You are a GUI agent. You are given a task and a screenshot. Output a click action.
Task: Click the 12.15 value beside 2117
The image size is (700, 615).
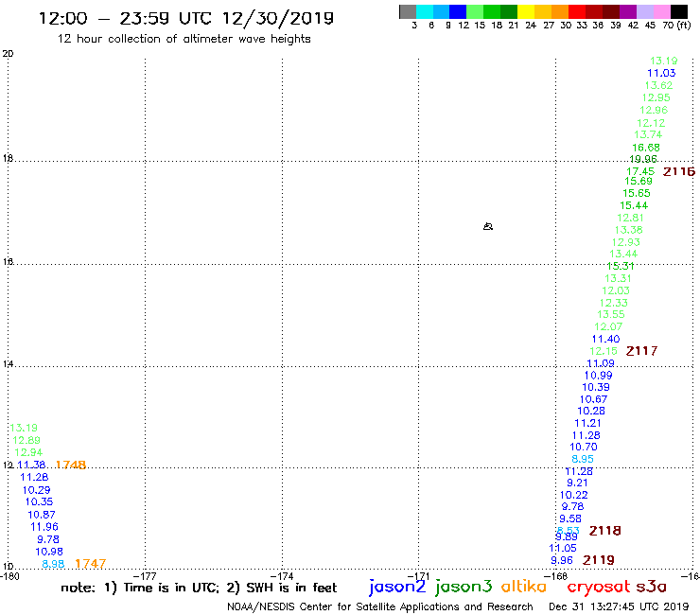click(604, 351)
